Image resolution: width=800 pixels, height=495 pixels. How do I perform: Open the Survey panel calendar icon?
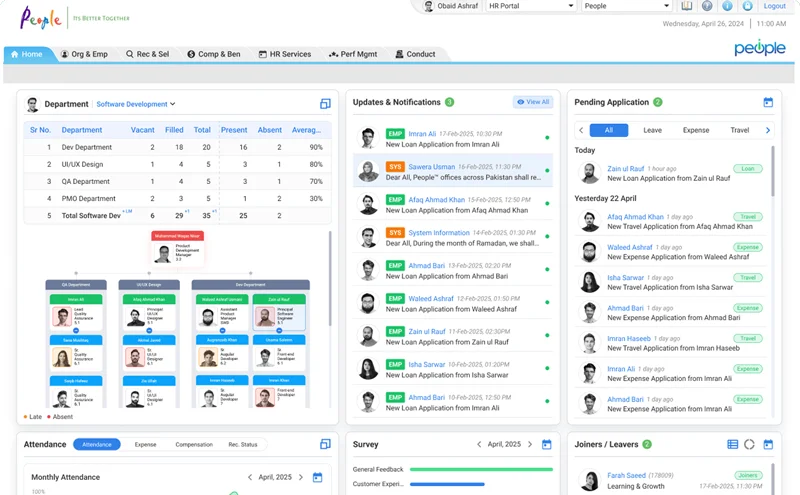(546, 444)
